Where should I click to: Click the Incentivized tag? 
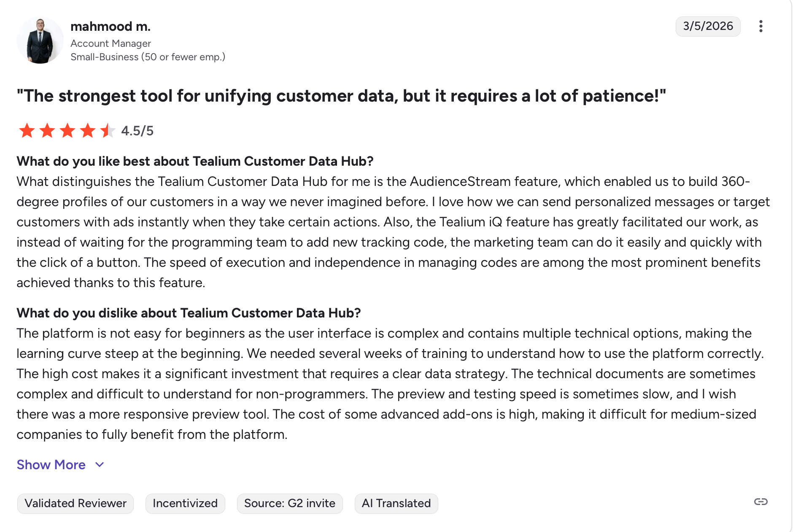(185, 503)
